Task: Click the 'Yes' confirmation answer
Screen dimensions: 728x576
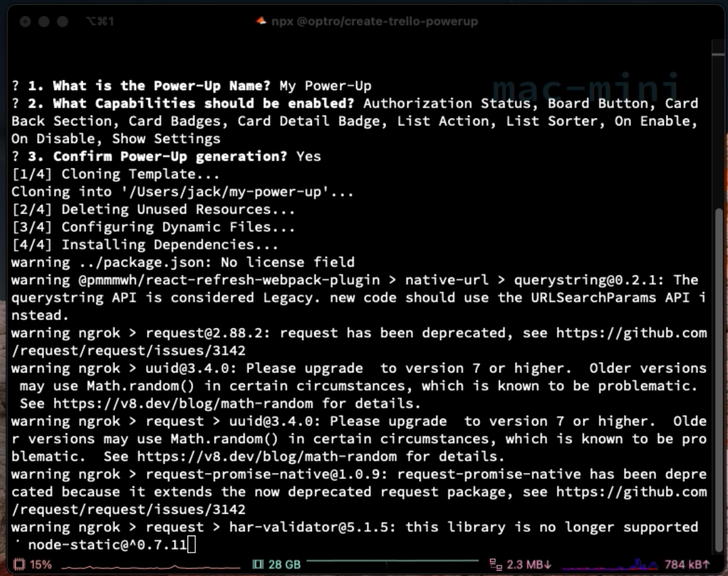Action: pyautogui.click(x=309, y=157)
